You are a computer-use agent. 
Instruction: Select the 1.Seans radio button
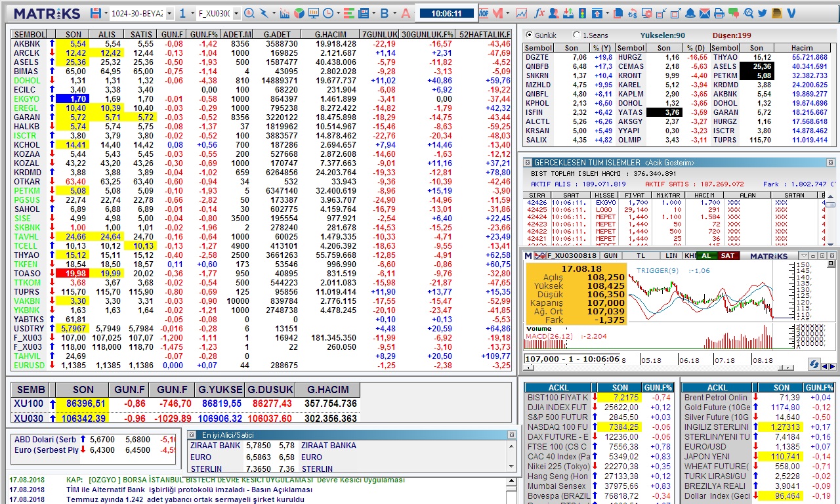point(576,35)
